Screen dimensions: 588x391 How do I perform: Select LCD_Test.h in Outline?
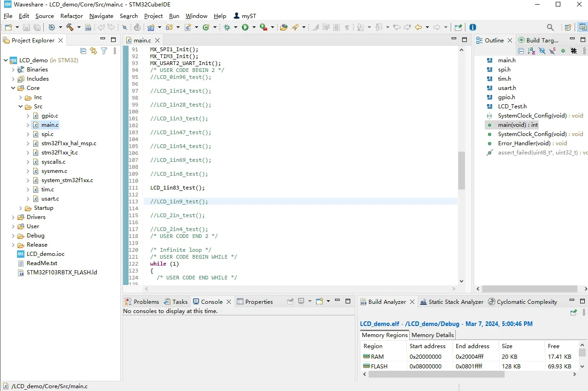pyautogui.click(x=512, y=107)
